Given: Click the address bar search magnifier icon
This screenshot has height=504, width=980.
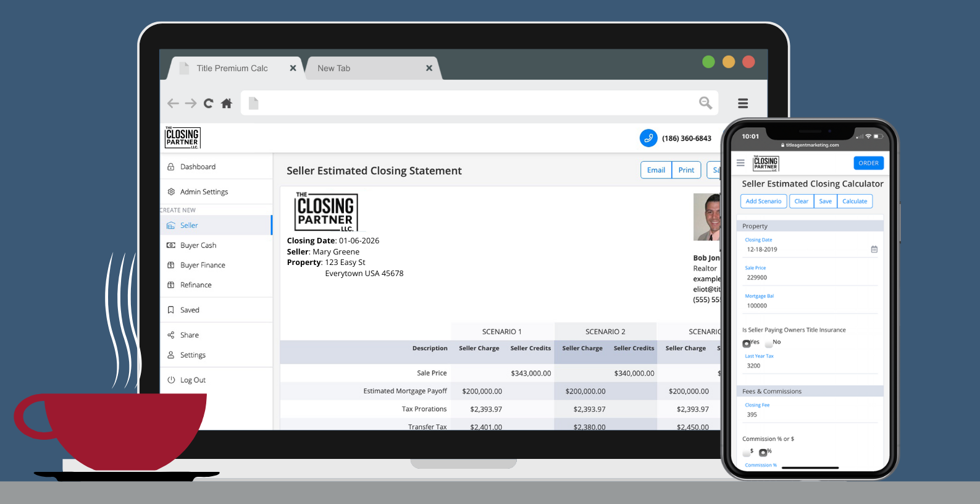Looking at the screenshot, I should [705, 103].
